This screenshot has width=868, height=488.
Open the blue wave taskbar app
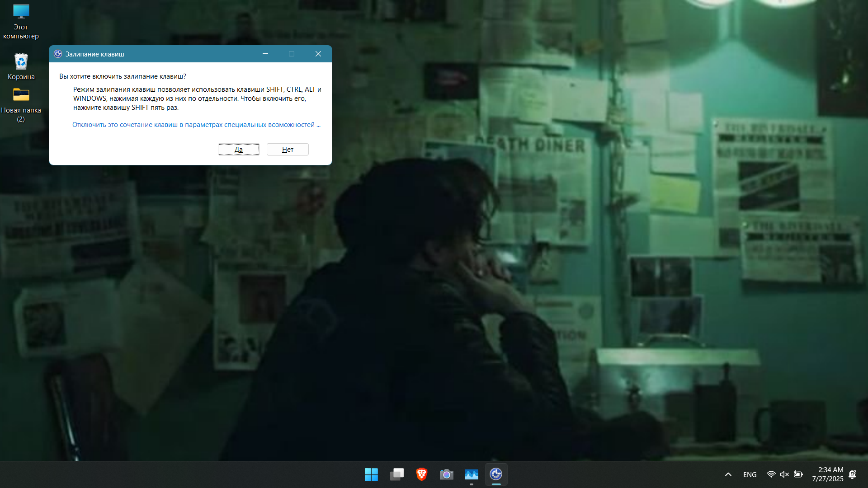point(471,474)
